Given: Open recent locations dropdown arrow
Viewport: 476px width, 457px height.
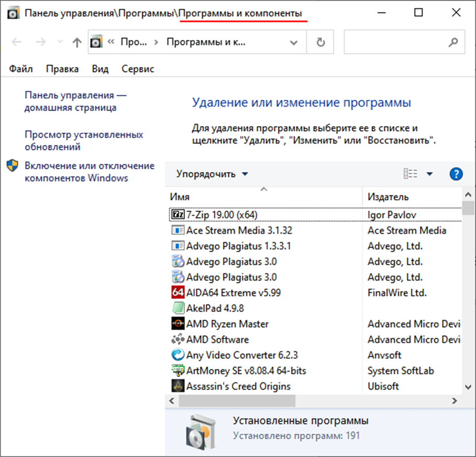Looking at the screenshot, I should [60, 41].
